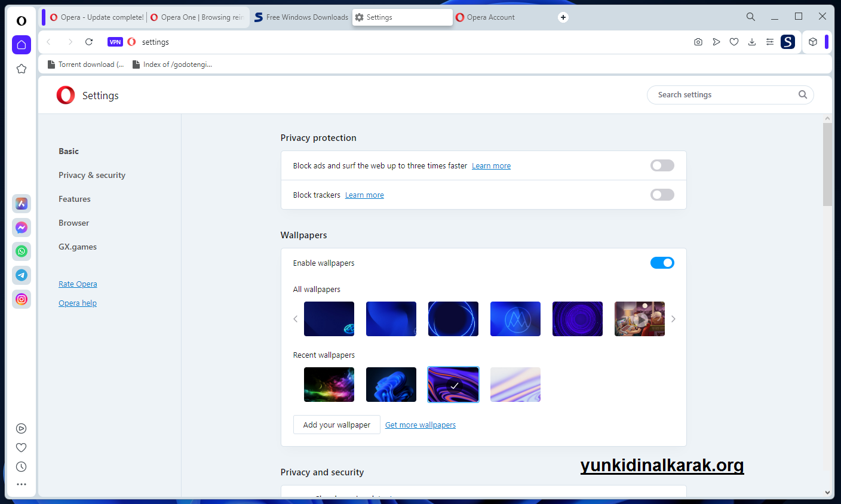Open the Opera main menu logo

22,21
